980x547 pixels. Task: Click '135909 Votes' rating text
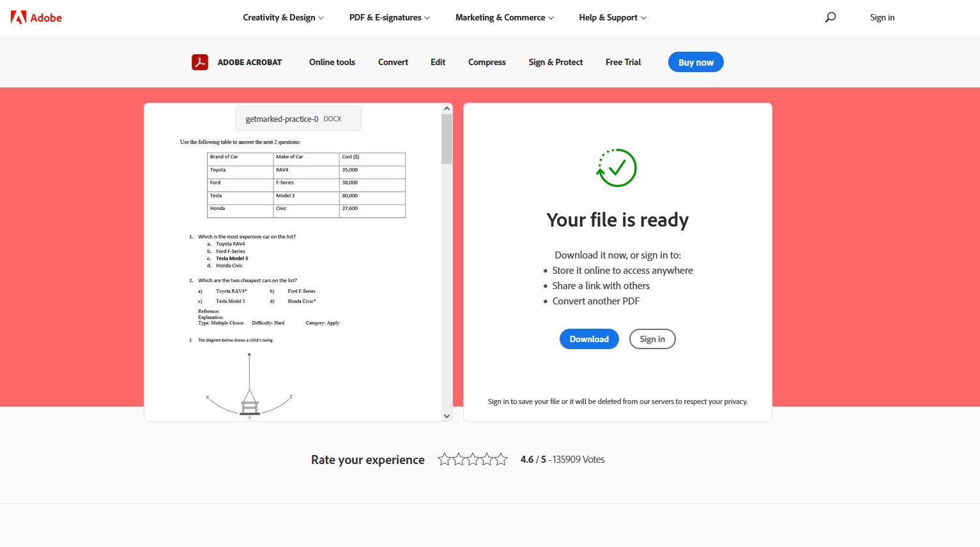click(579, 459)
